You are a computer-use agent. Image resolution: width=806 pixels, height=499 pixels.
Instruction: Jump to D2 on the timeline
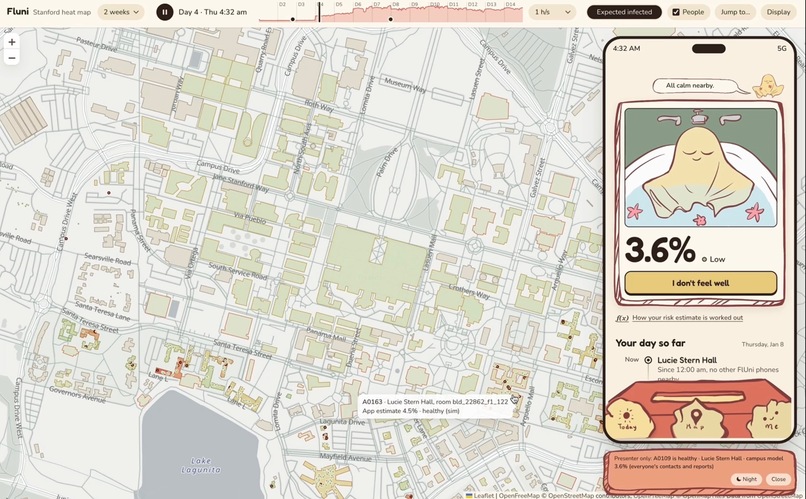coord(282,5)
